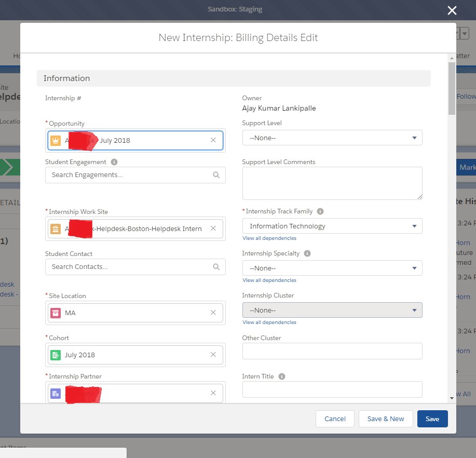Click the Save & New button
The height and width of the screenshot is (458, 476).
tap(386, 419)
